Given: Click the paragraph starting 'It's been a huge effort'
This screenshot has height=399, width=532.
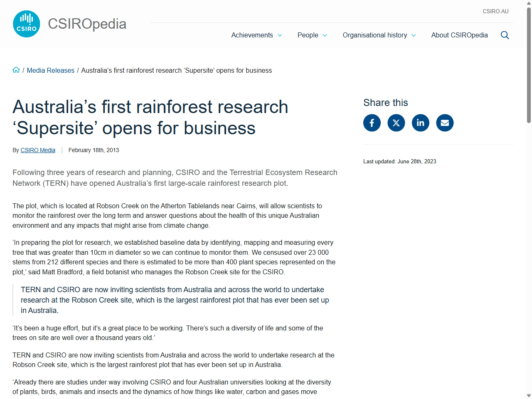Looking at the screenshot, I should tap(168, 333).
